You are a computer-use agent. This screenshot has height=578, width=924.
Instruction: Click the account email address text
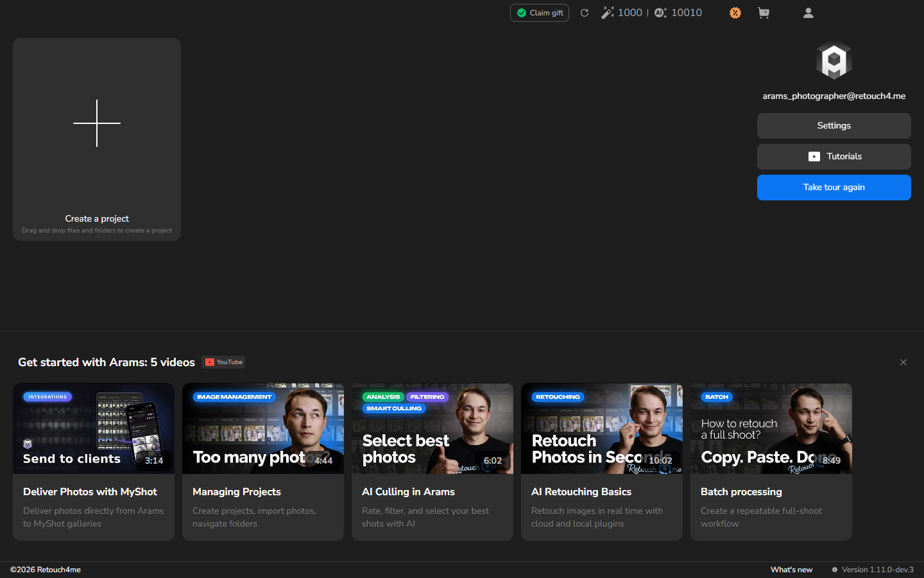pyautogui.click(x=834, y=96)
